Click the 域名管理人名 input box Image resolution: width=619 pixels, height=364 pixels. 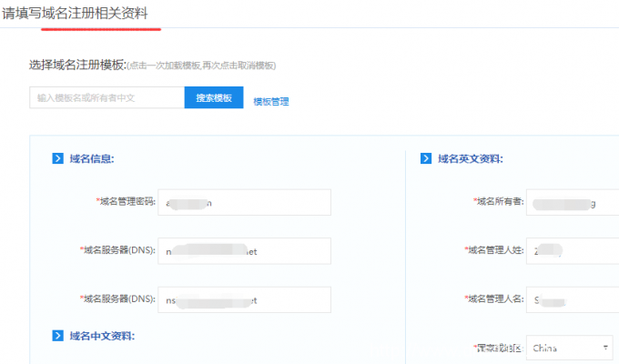point(572,298)
